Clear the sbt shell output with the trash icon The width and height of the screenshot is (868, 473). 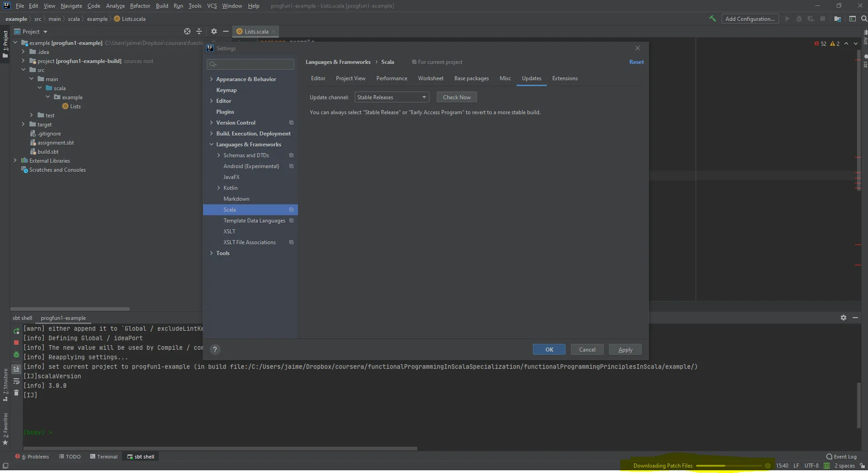16,393
